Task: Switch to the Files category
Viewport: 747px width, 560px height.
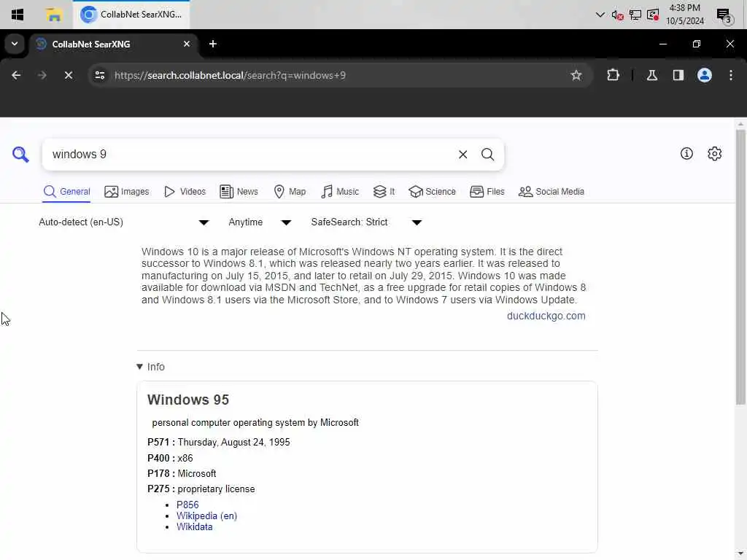Action: [x=487, y=192]
